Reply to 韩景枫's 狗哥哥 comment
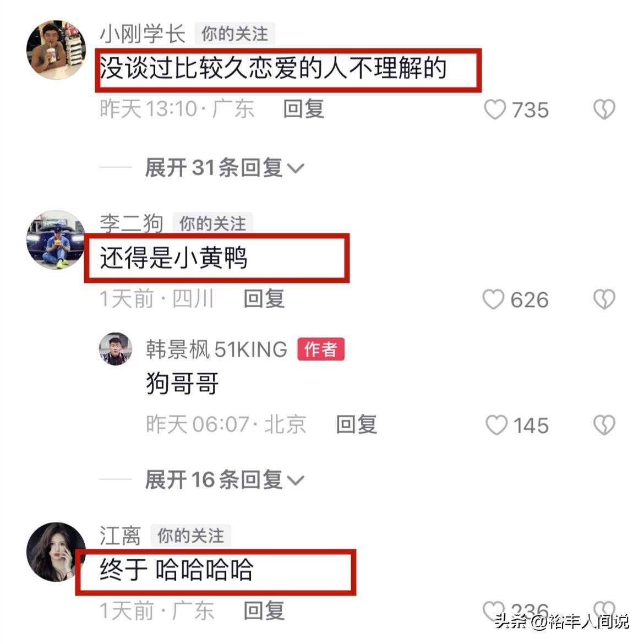The image size is (644, 644). [x=356, y=424]
